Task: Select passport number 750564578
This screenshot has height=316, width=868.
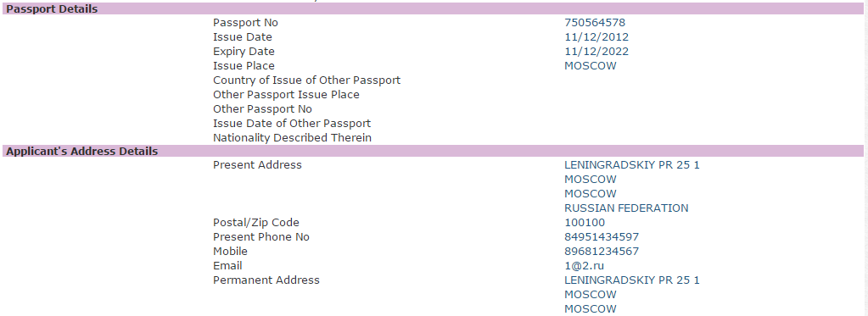Action: coord(595,23)
